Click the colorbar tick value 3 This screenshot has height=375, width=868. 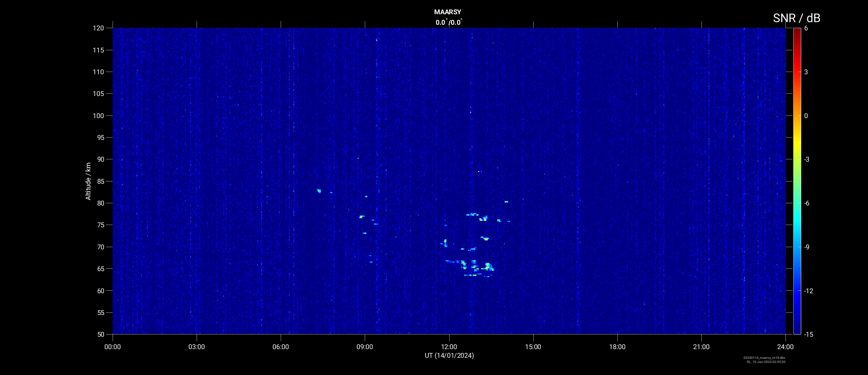[x=806, y=72]
